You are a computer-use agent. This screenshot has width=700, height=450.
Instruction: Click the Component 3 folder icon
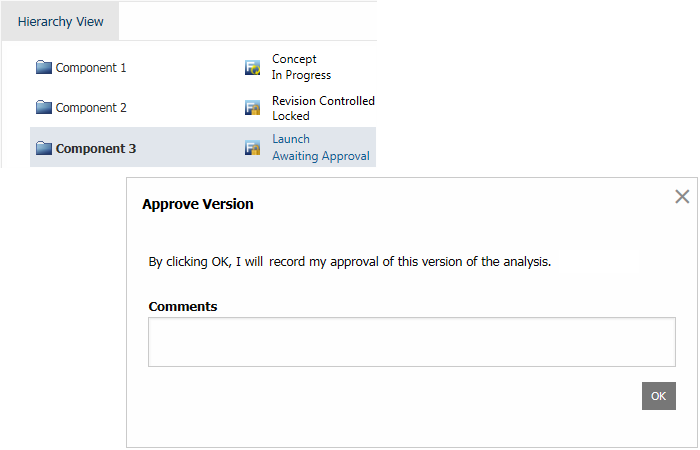[x=43, y=149]
